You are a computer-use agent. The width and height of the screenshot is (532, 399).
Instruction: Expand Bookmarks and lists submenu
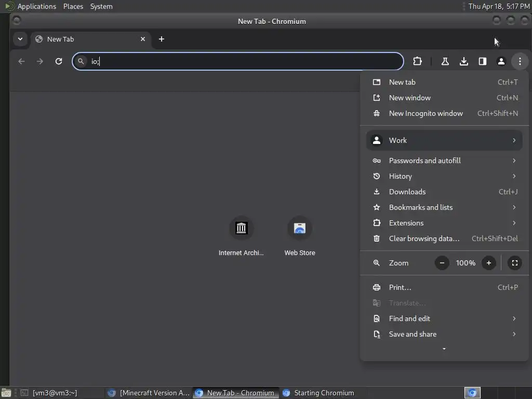point(444,207)
